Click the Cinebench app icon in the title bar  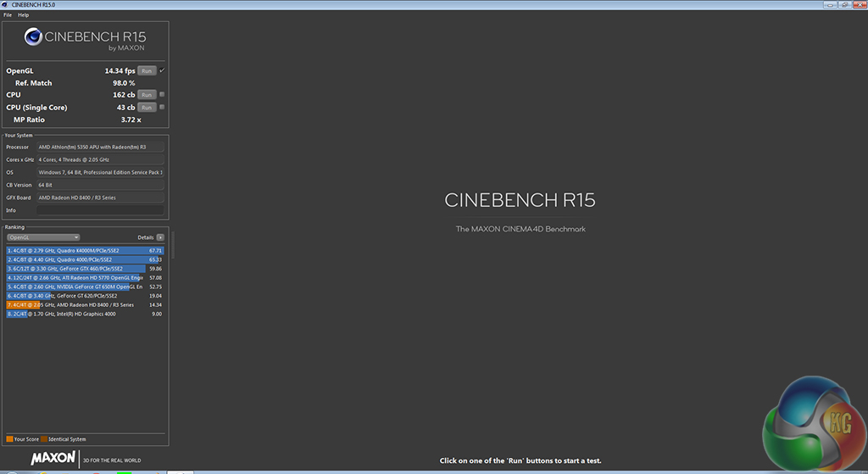5,4
